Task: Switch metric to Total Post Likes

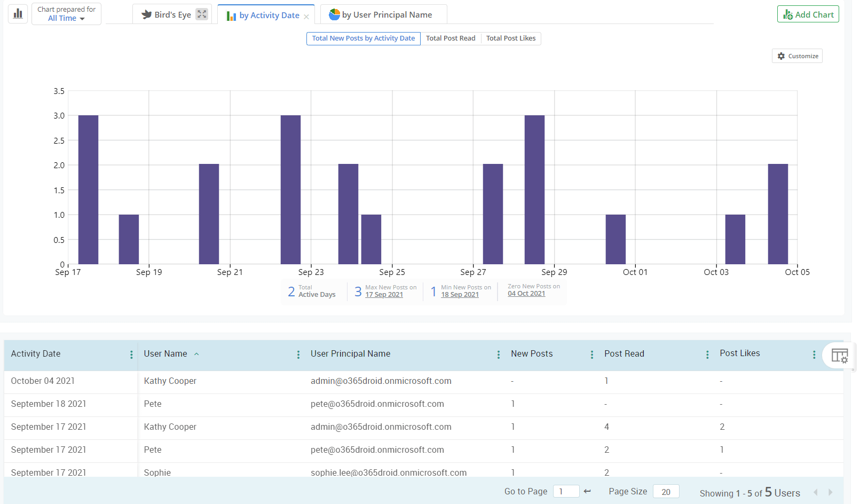Action: click(x=511, y=38)
